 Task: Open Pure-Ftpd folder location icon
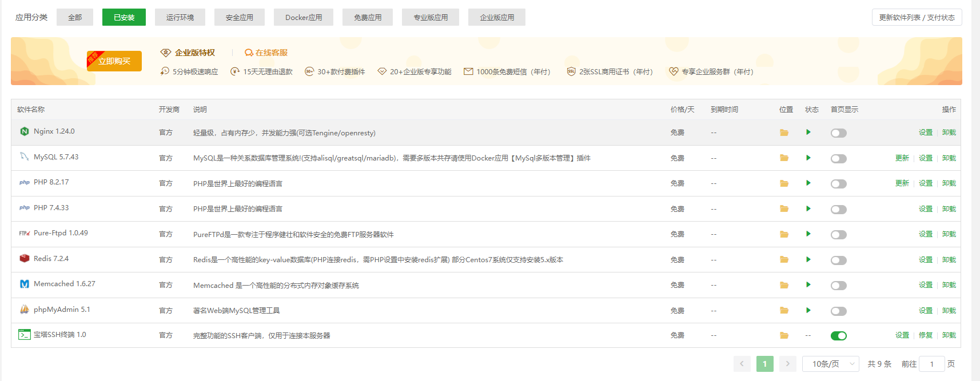tap(784, 234)
